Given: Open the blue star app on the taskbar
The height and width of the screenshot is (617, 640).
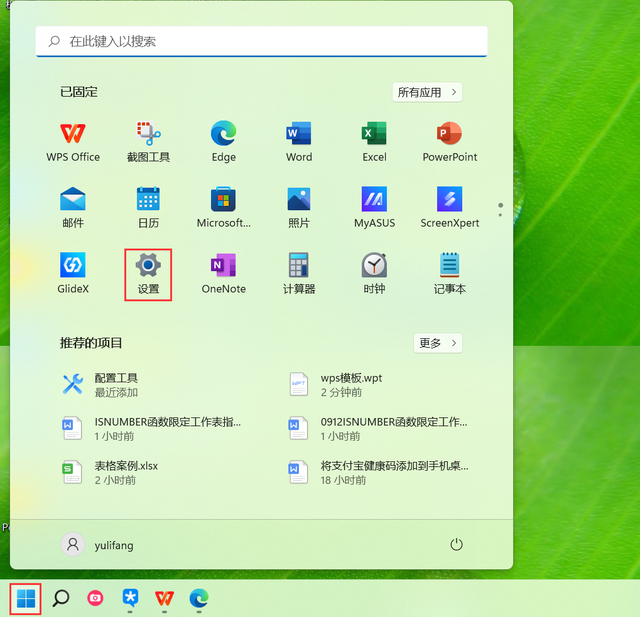Looking at the screenshot, I should 130,598.
